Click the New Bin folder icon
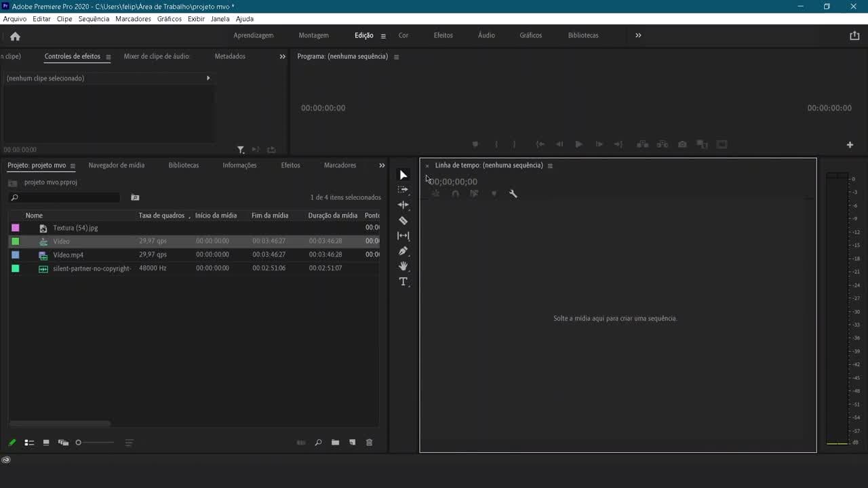The width and height of the screenshot is (868, 488). pyautogui.click(x=335, y=443)
